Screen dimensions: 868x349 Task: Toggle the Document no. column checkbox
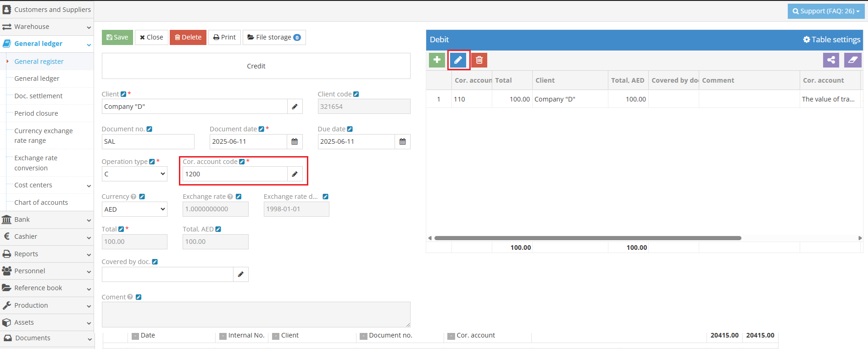pyautogui.click(x=363, y=336)
